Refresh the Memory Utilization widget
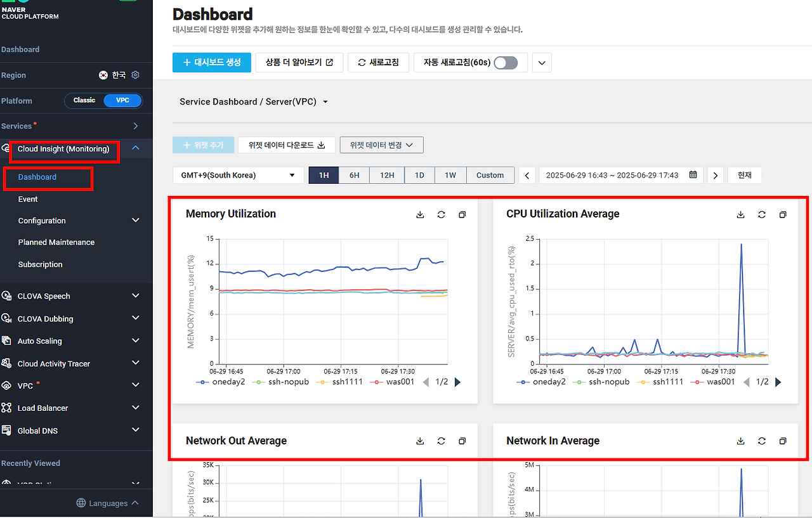812x518 pixels. click(441, 214)
